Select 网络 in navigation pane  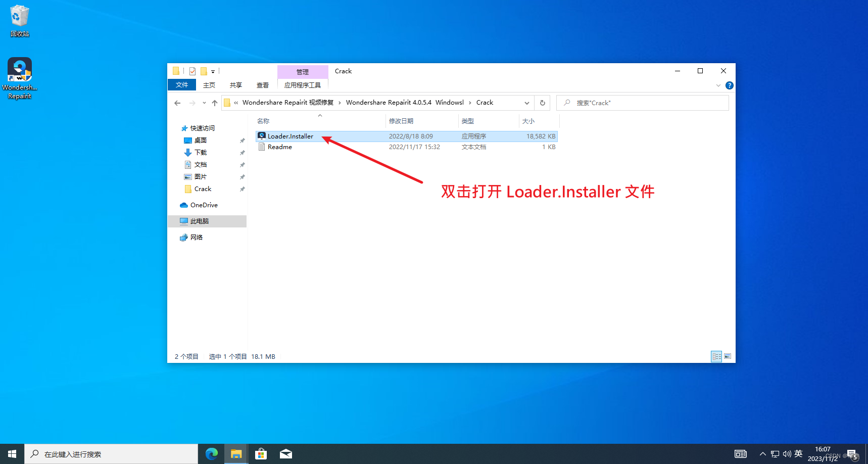197,238
